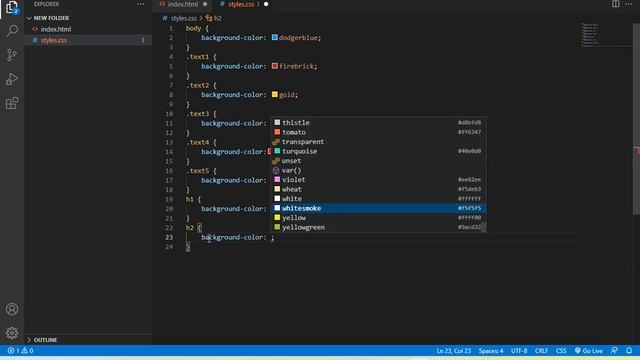Click the editor vertical scrollbar
The image size is (640, 360).
click(x=636, y=118)
